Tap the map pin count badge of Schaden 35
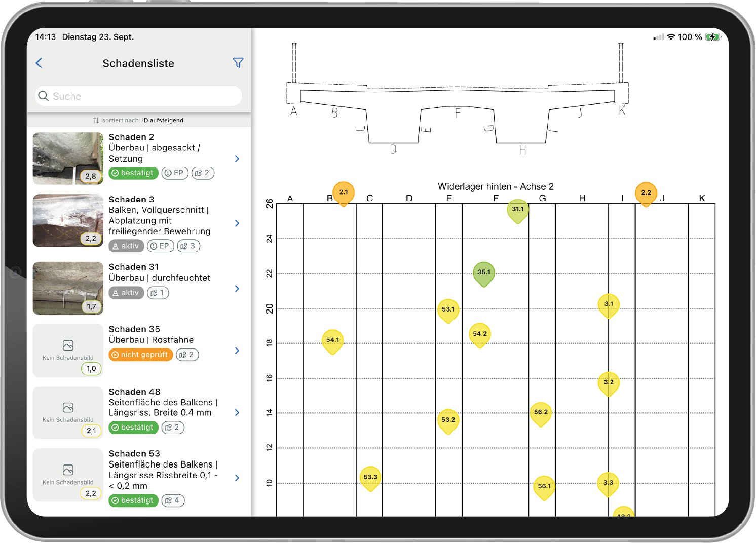756x543 pixels. click(187, 355)
